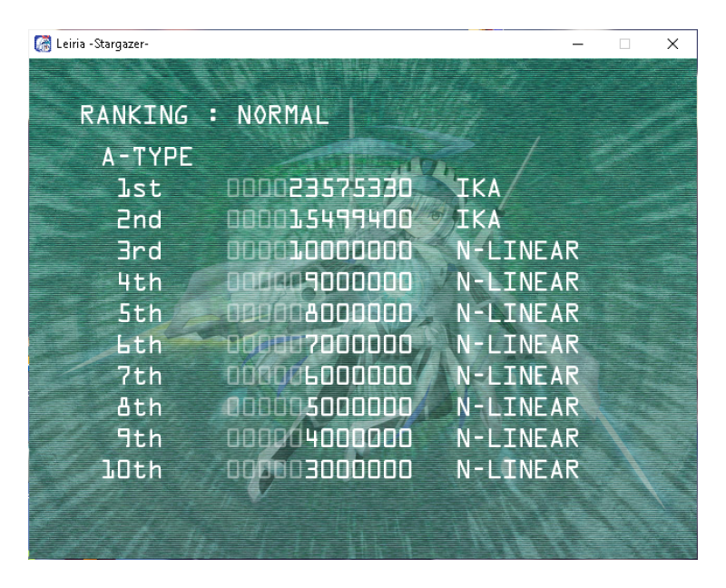
Task: Click the score 10000000 in the 3rd row
Action: (x=350, y=251)
